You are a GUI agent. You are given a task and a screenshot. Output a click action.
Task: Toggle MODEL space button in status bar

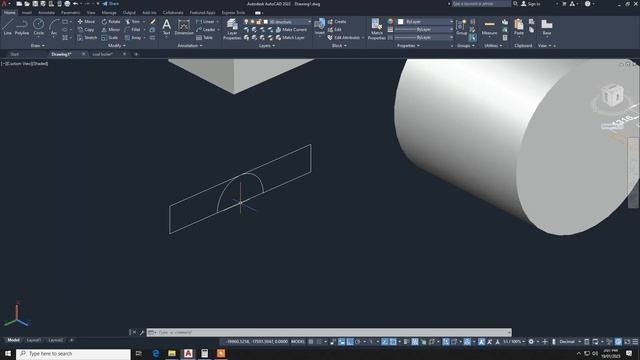pos(298,342)
